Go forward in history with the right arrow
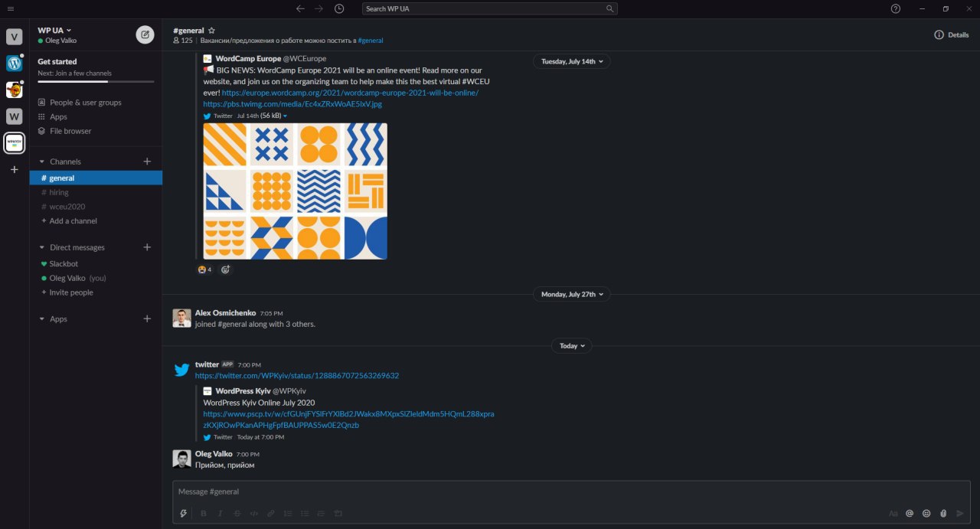The width and height of the screenshot is (980, 529). point(318,8)
